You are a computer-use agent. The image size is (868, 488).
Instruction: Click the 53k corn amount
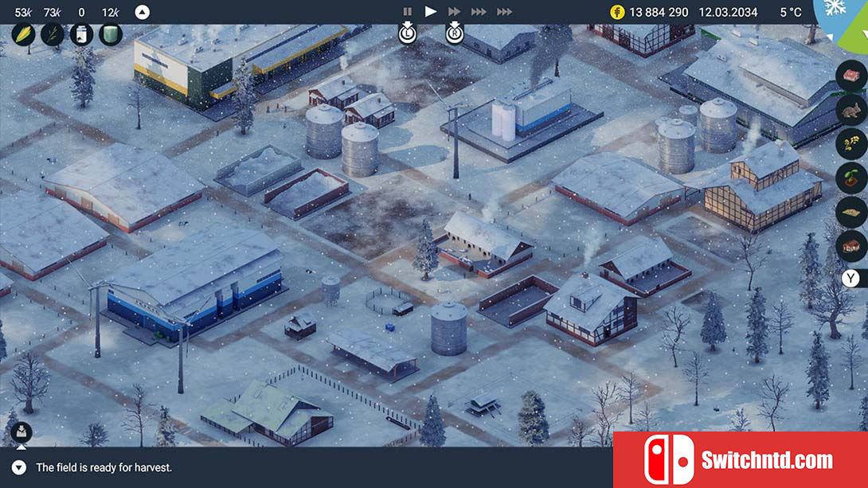click(23, 12)
